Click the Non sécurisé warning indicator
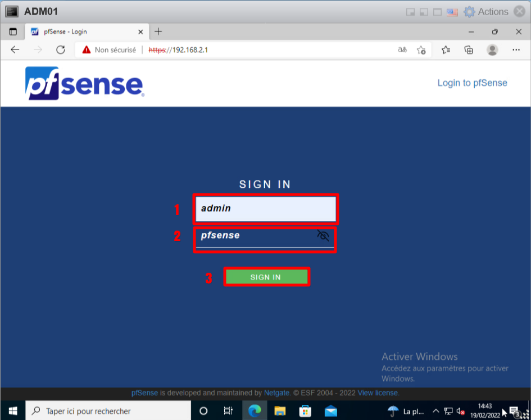The width and height of the screenshot is (531, 420). click(109, 50)
